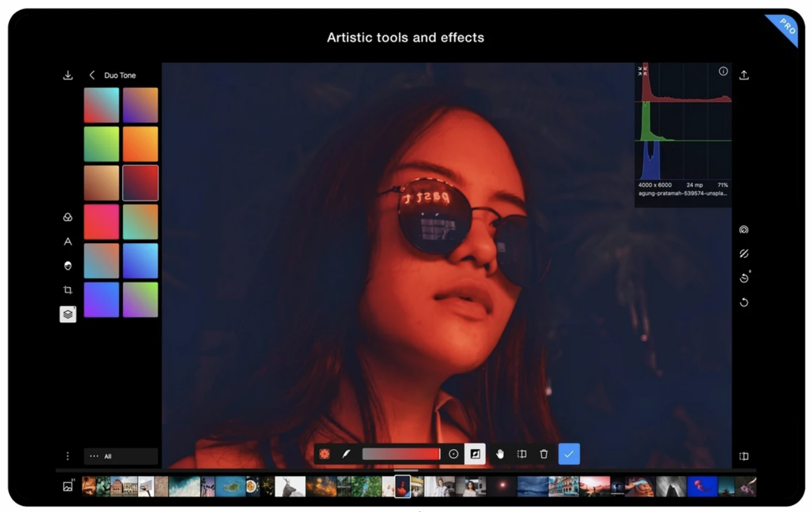Select the feather brush tool
The image size is (812, 512).
(x=345, y=454)
